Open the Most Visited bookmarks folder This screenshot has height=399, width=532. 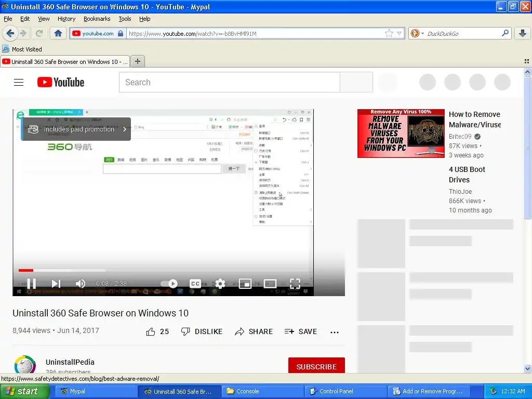tap(22, 49)
